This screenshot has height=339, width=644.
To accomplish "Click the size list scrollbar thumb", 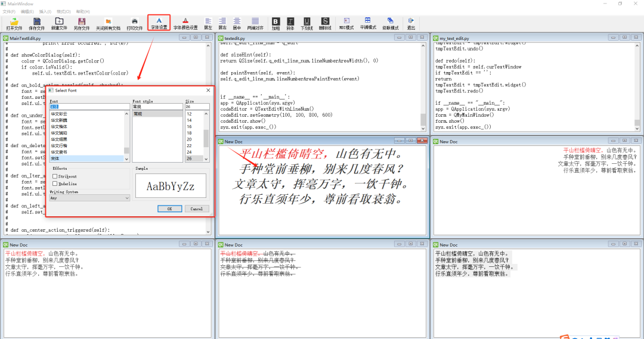I will (206, 138).
